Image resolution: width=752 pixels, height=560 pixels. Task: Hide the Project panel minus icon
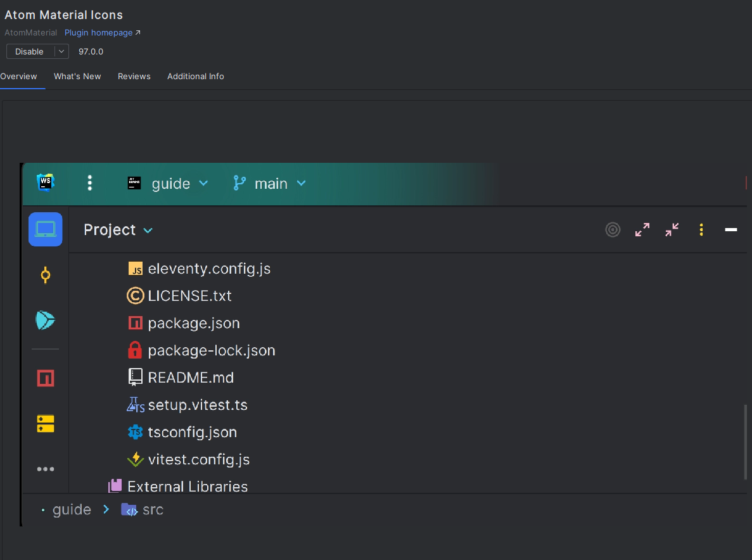tap(731, 230)
